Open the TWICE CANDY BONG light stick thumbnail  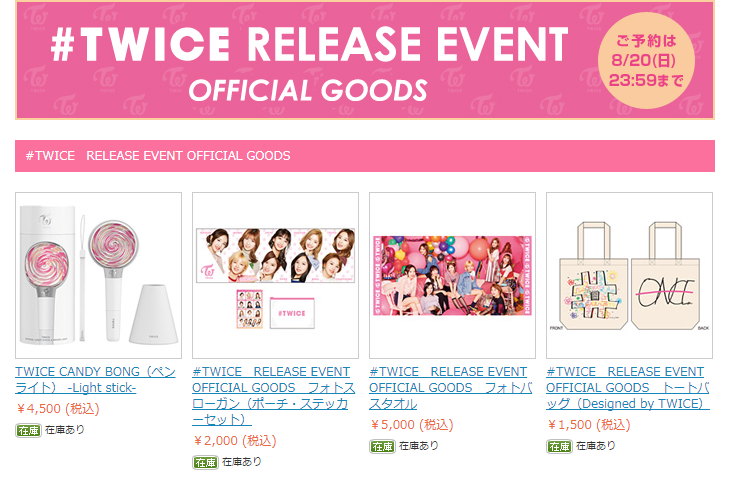[x=98, y=275]
